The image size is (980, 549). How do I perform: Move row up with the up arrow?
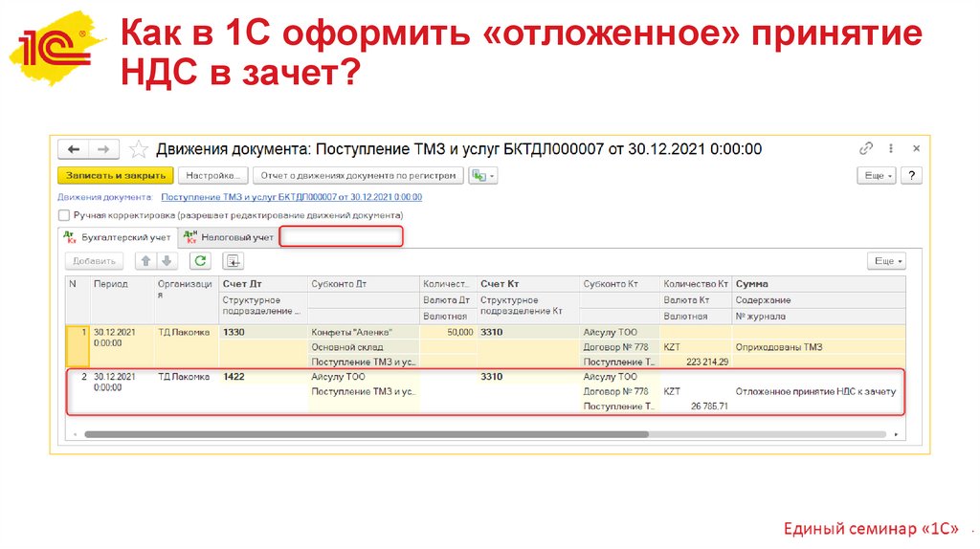[x=145, y=261]
